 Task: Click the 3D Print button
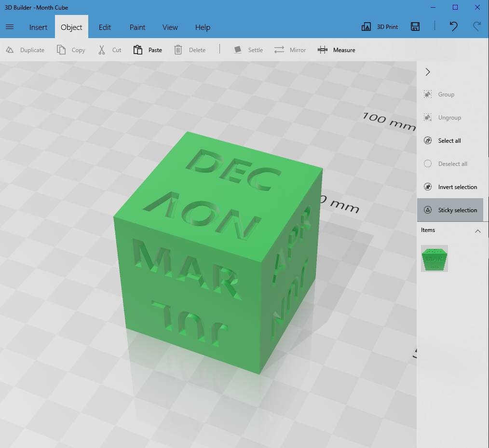click(x=380, y=27)
